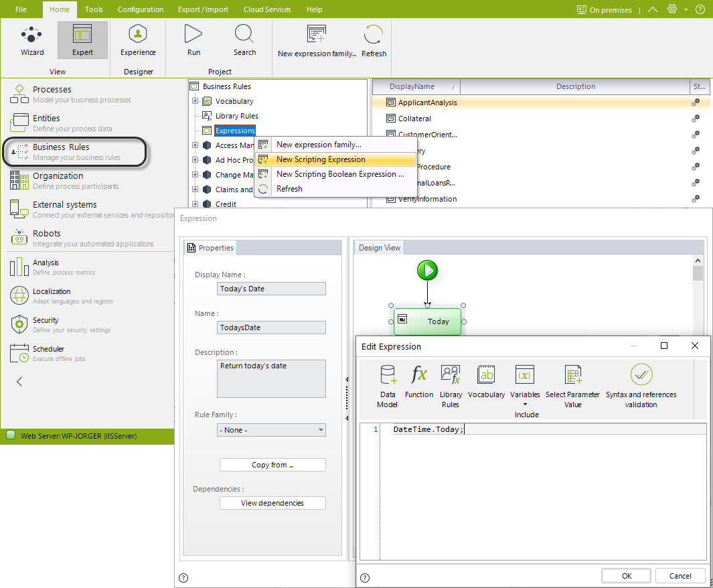Expand the Vocabulary tree node
Screen dimensions: 713x588
195,101
